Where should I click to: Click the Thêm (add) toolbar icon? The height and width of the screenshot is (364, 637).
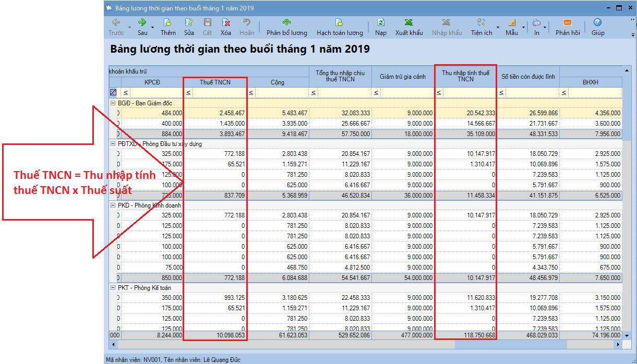click(x=168, y=23)
